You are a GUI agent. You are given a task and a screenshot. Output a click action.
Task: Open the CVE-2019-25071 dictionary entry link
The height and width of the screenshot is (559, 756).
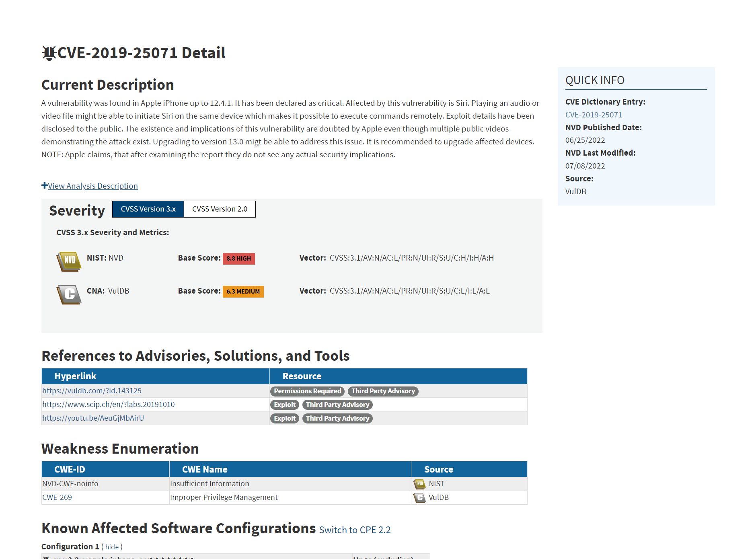594,114
